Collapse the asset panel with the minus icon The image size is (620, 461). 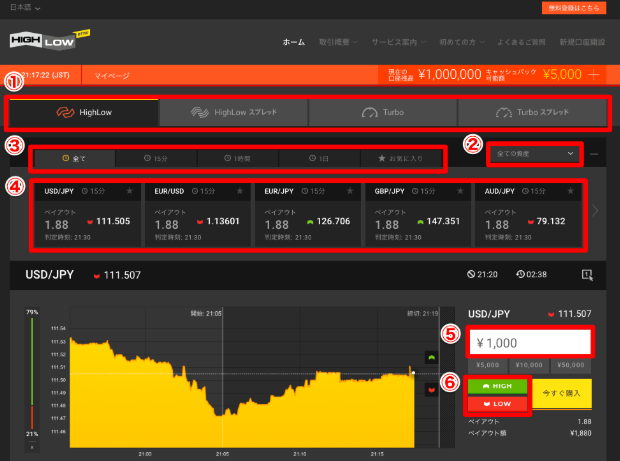tap(594, 154)
